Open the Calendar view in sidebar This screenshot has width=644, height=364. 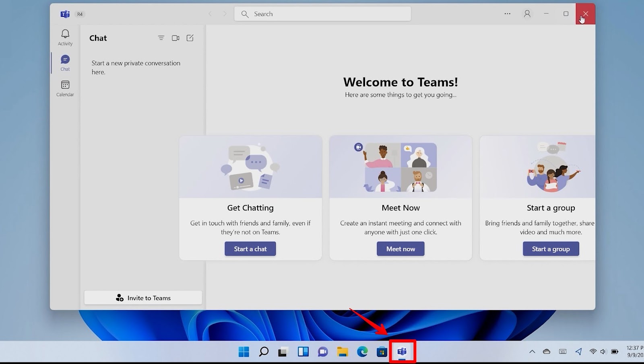coord(65,88)
